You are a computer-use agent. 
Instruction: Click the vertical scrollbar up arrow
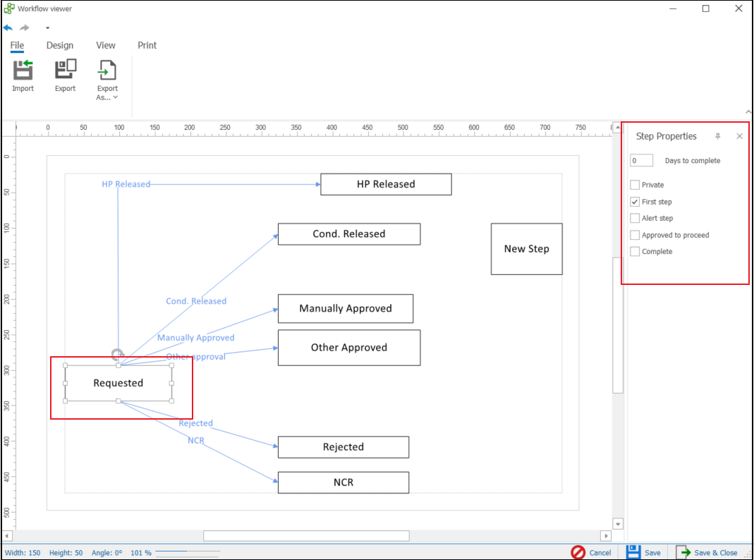pos(618,128)
